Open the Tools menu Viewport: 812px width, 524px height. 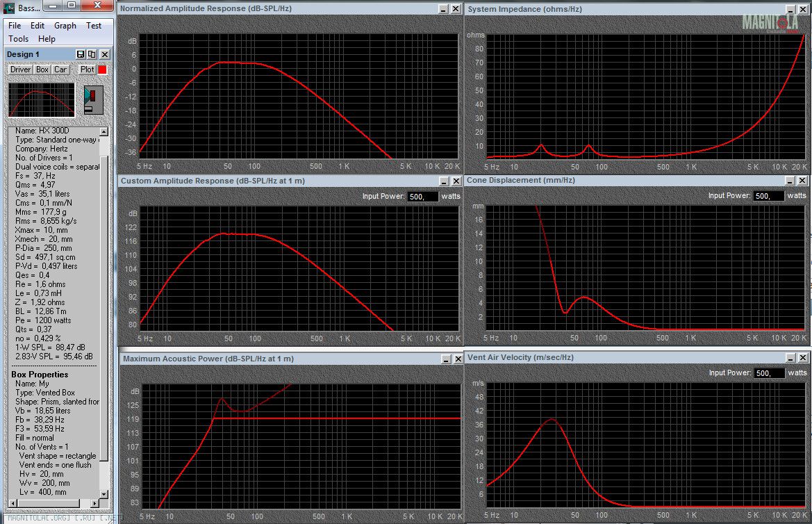(19, 39)
